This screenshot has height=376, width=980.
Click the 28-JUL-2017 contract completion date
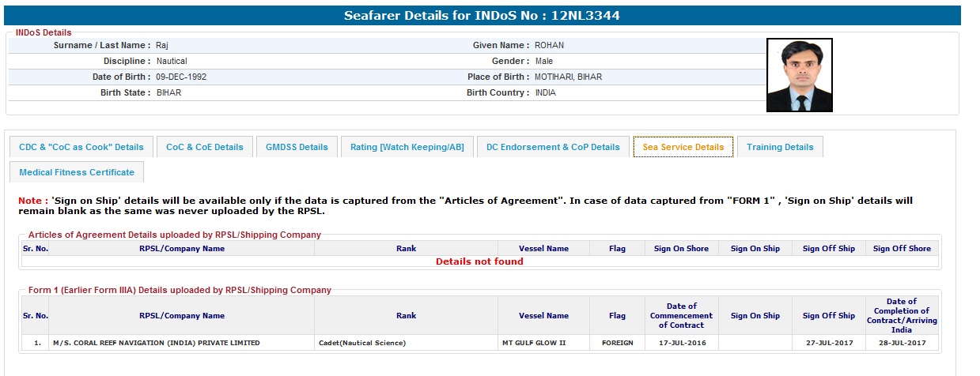click(901, 343)
